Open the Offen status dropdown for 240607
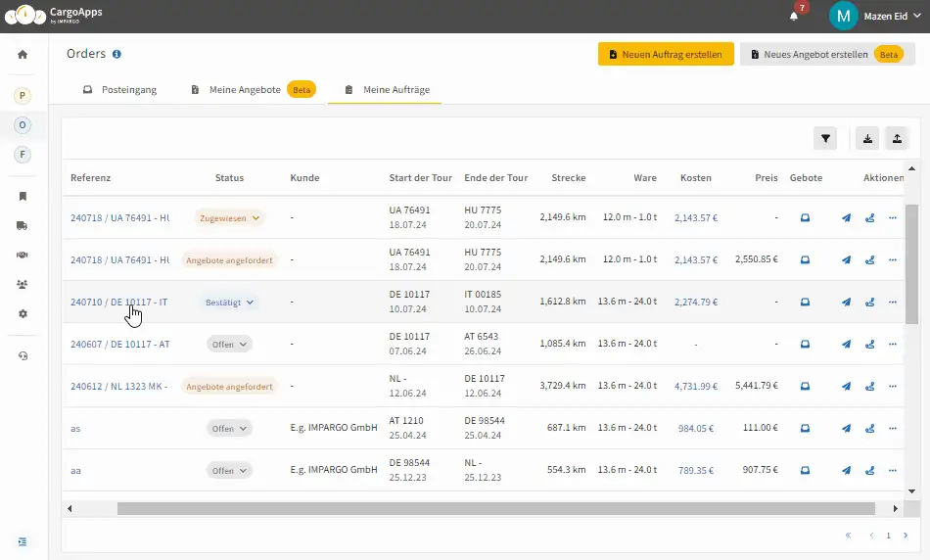This screenshot has height=560, width=930. (229, 345)
